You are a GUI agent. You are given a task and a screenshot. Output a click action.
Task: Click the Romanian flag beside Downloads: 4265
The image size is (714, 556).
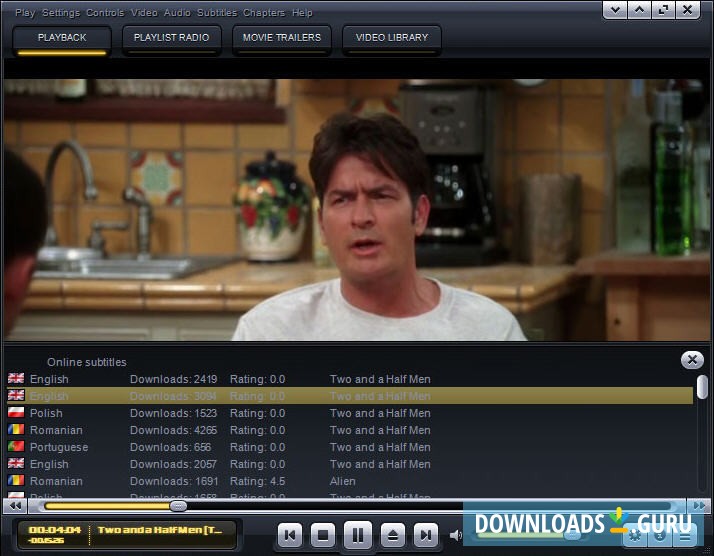click(x=16, y=429)
